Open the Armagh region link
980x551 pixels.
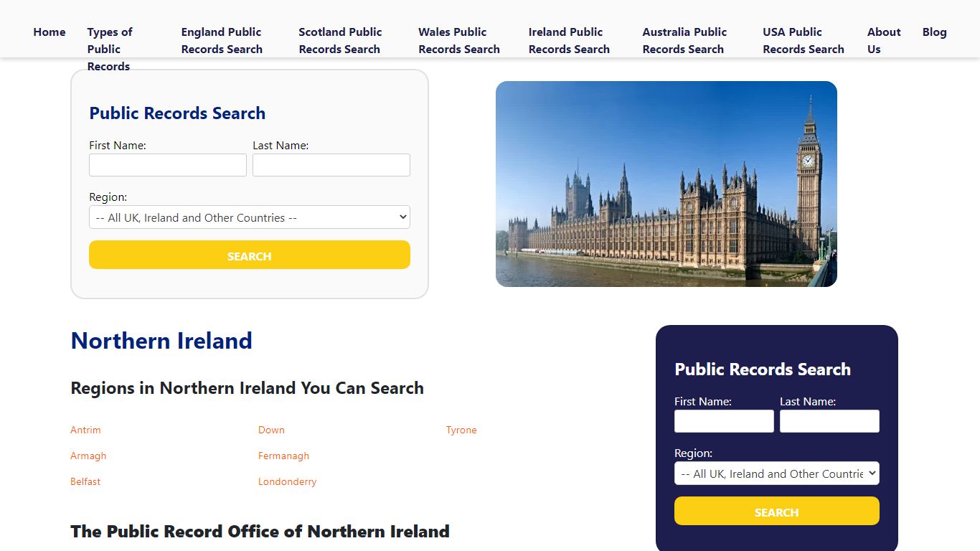coord(88,456)
